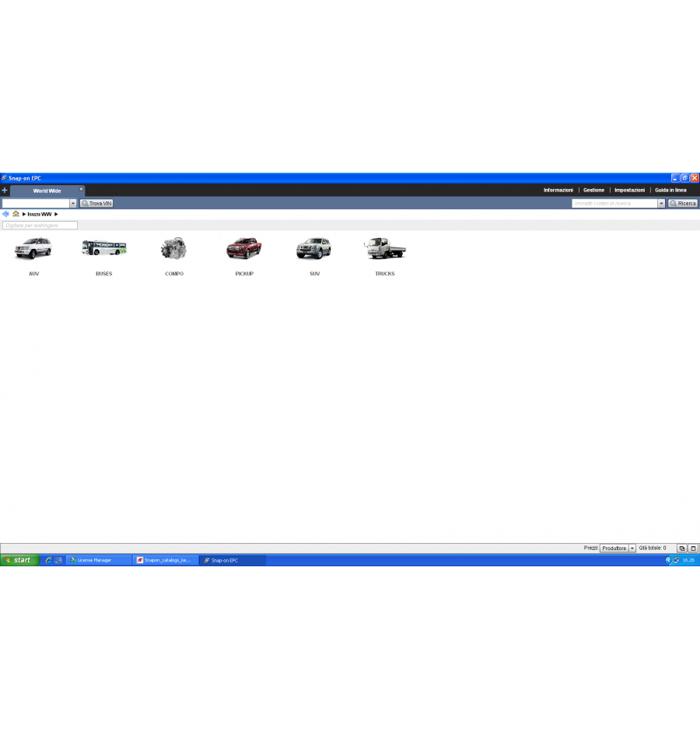700x739 pixels.
Task: Launch Internet Explorer from quick launch
Action: click(48, 560)
